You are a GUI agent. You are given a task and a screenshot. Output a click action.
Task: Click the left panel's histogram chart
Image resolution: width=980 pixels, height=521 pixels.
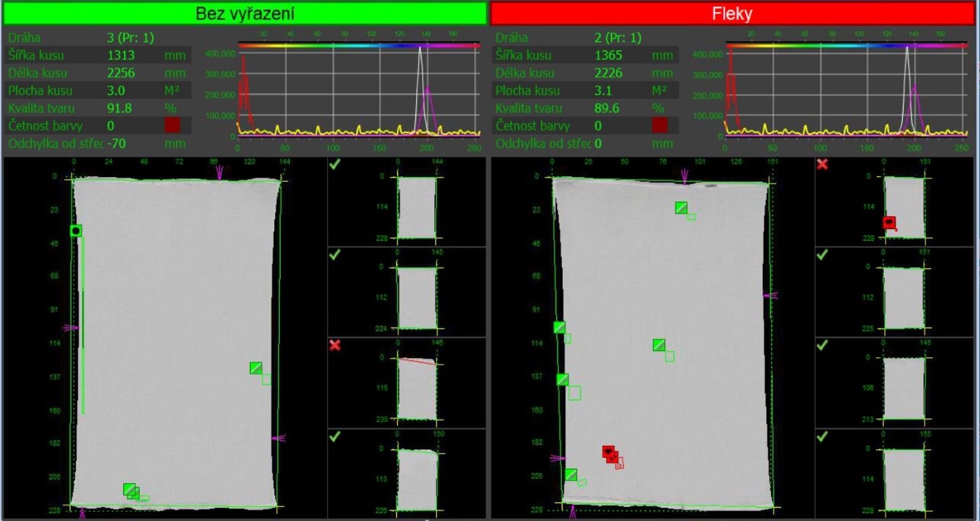pos(359,93)
